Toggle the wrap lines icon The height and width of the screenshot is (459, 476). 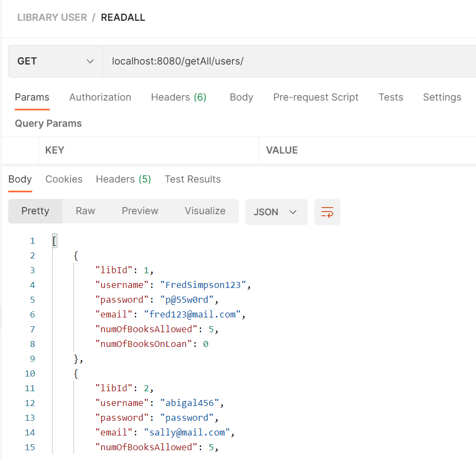pyautogui.click(x=327, y=212)
